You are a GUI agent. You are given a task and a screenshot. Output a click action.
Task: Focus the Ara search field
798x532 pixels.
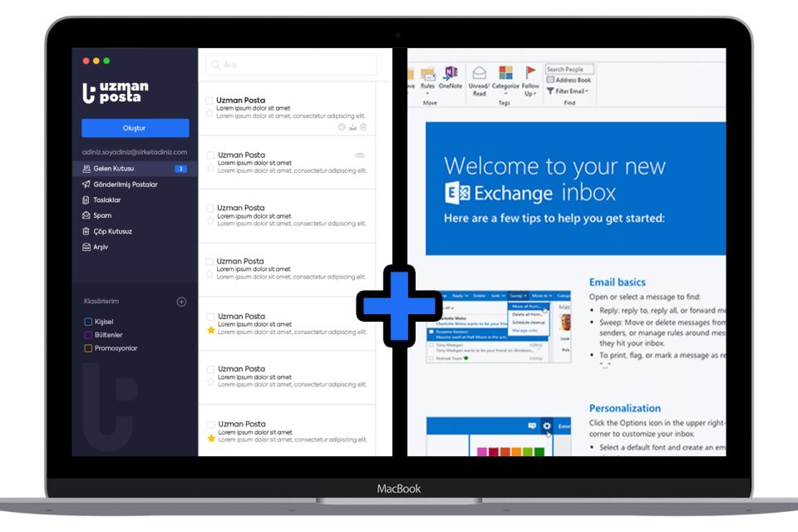click(291, 65)
